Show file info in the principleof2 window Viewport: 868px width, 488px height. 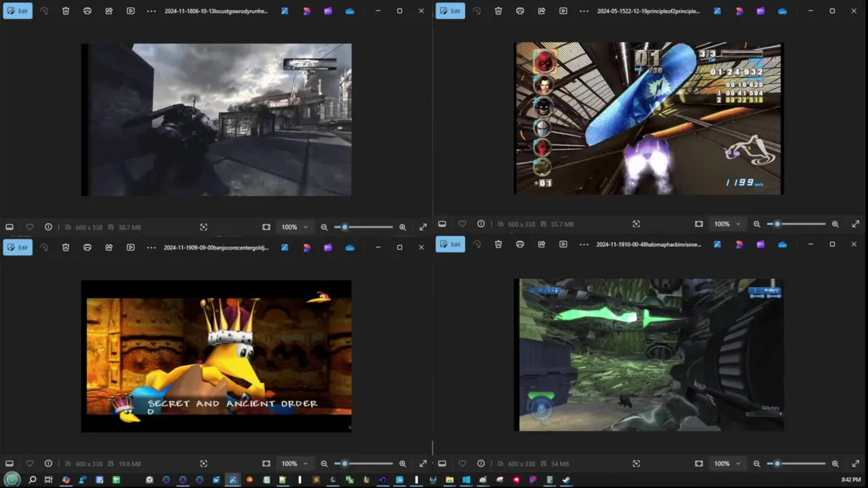[x=481, y=224]
